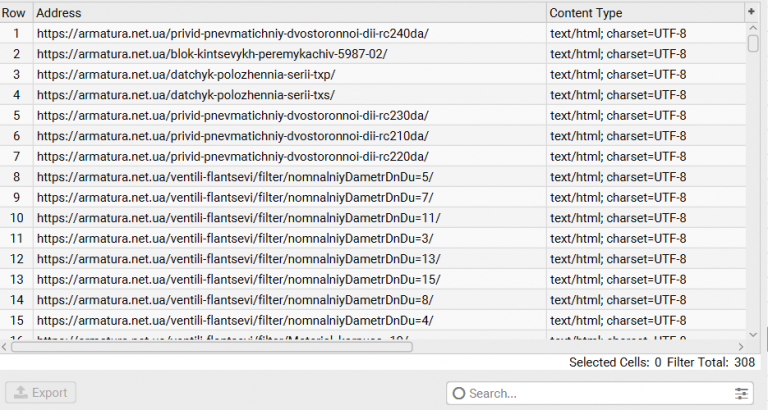
Task: Open search filter options icon
Action: click(741, 393)
